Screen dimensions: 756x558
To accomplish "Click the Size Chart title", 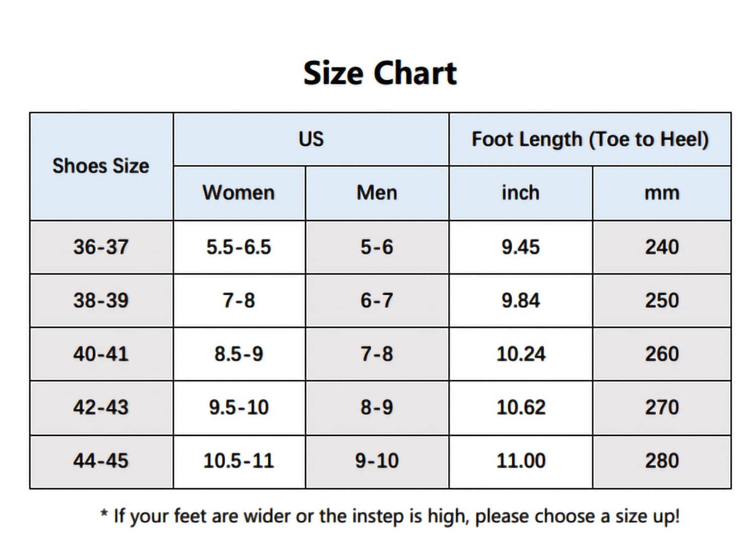I will [x=380, y=73].
